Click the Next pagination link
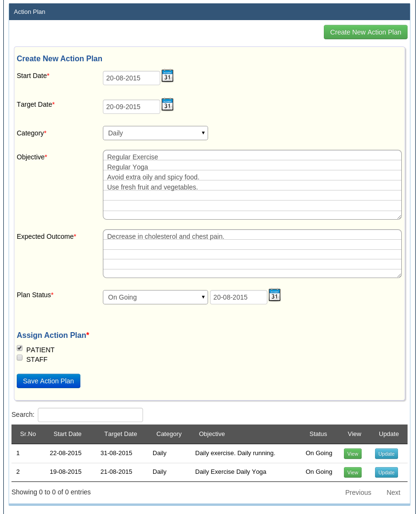 tap(393, 492)
